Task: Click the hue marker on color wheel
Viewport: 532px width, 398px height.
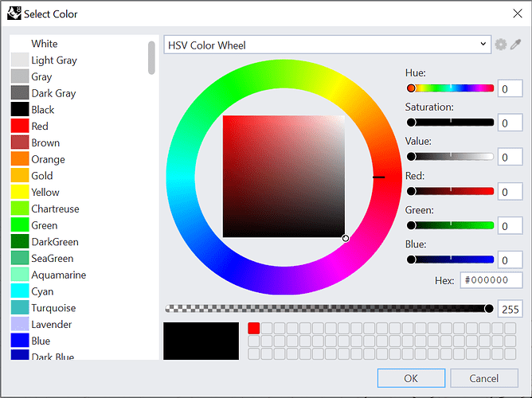Action: (x=378, y=177)
